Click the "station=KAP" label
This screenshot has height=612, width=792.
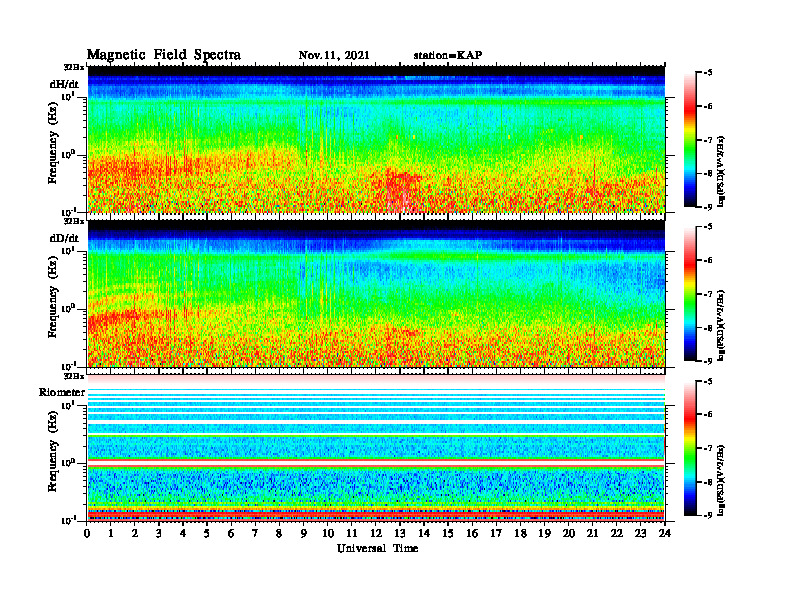[448, 56]
